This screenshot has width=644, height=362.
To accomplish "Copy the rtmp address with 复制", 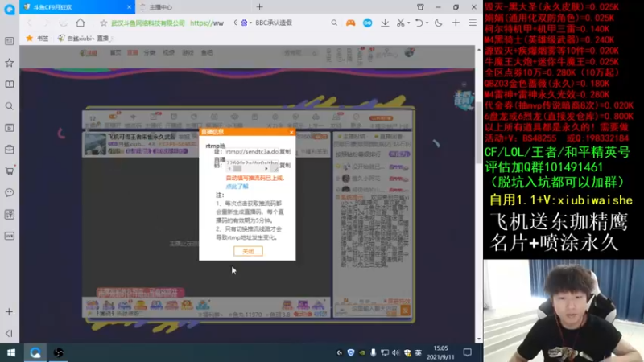I will (285, 151).
